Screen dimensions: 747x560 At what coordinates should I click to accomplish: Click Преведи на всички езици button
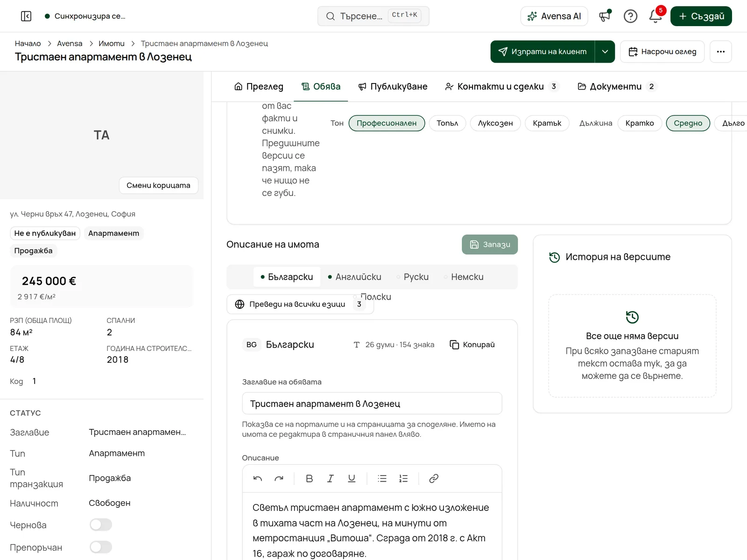click(300, 304)
